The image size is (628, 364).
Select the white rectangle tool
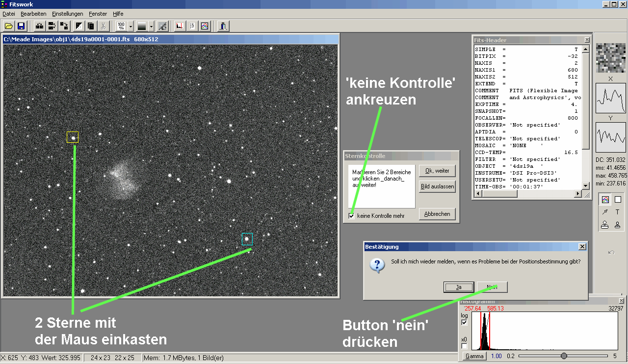(618, 200)
